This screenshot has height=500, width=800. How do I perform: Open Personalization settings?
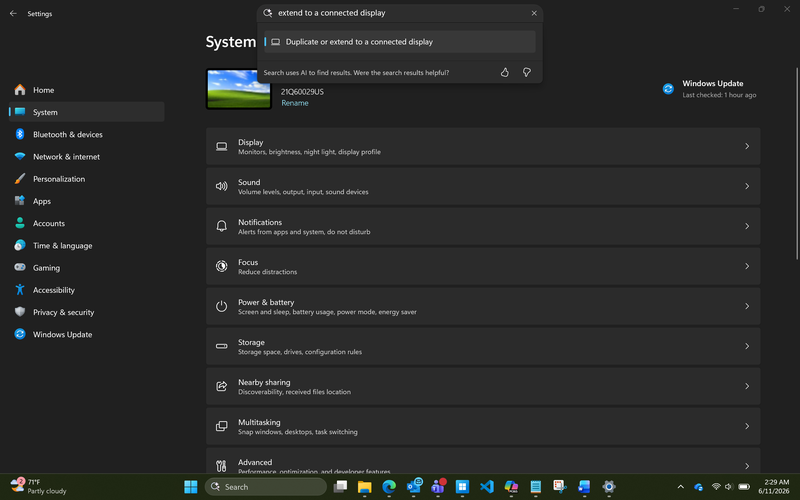tap(87, 179)
